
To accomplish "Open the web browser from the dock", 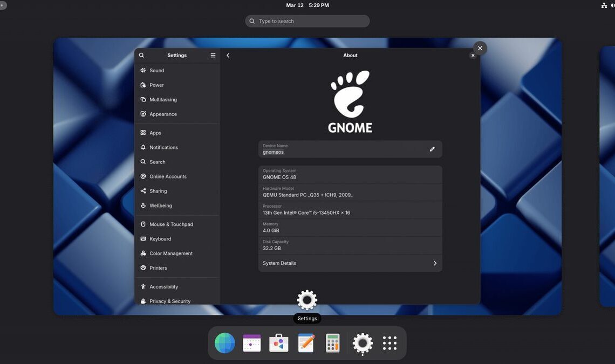I will [x=225, y=343].
